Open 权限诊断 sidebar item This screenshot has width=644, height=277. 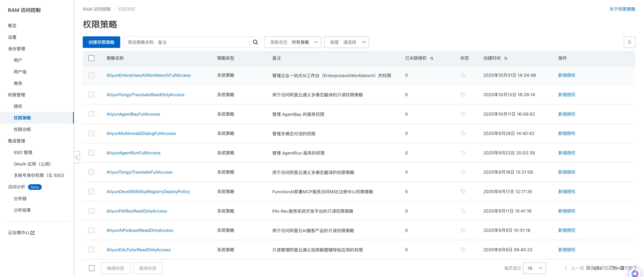[22, 129]
